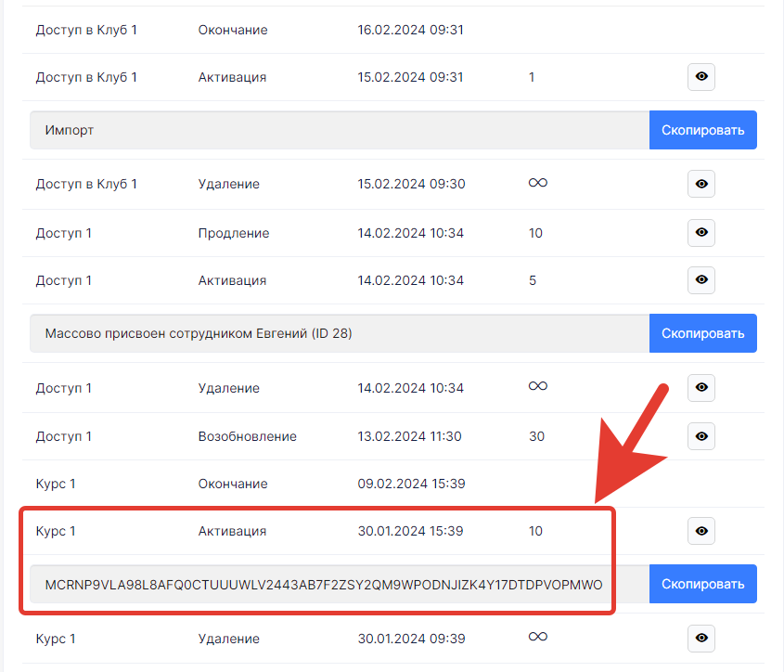Click the date 30.01.2024 09:39

coord(409,639)
